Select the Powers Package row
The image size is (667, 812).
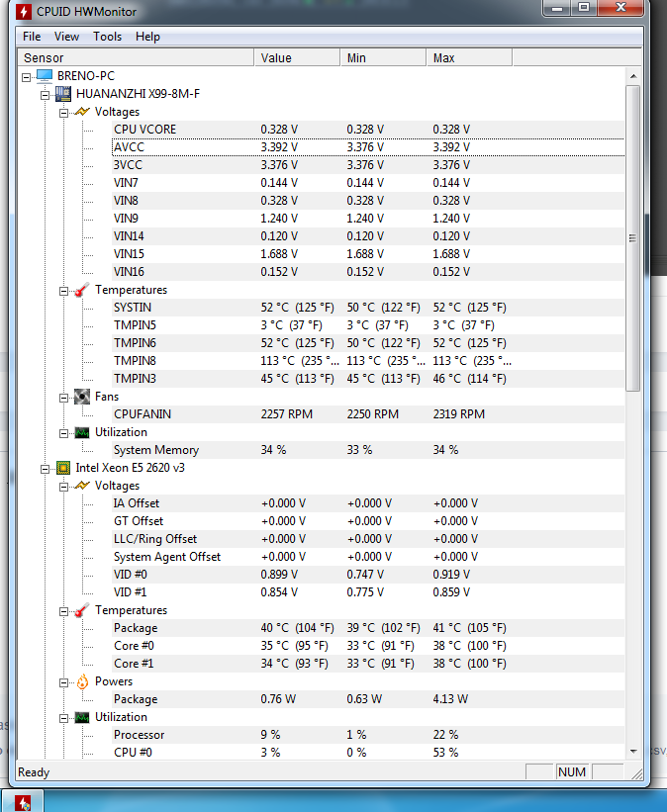click(368, 699)
